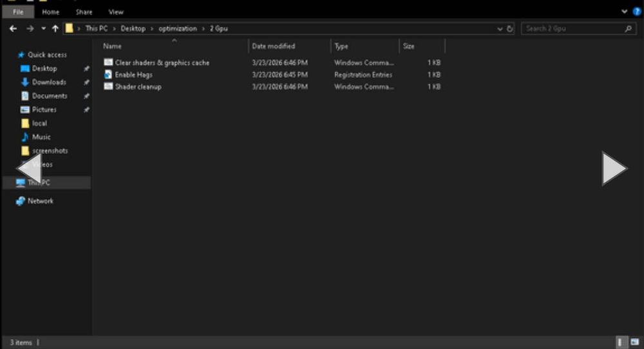The width and height of the screenshot is (644, 349).
Task: Go up one folder level
Action: (x=55, y=29)
